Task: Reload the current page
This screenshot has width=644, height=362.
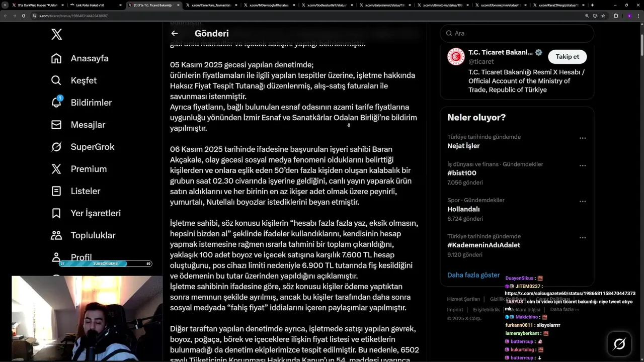Action: coord(23,16)
